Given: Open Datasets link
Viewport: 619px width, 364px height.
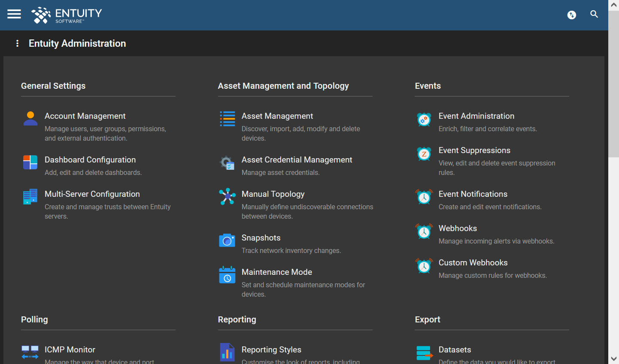Looking at the screenshot, I should pyautogui.click(x=455, y=350).
